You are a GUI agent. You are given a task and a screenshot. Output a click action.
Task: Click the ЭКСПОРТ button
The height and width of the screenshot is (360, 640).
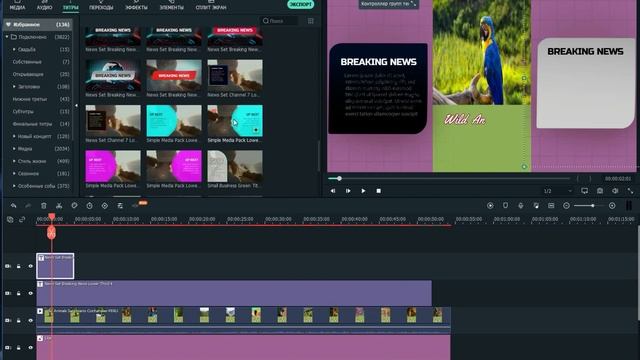click(300, 4)
